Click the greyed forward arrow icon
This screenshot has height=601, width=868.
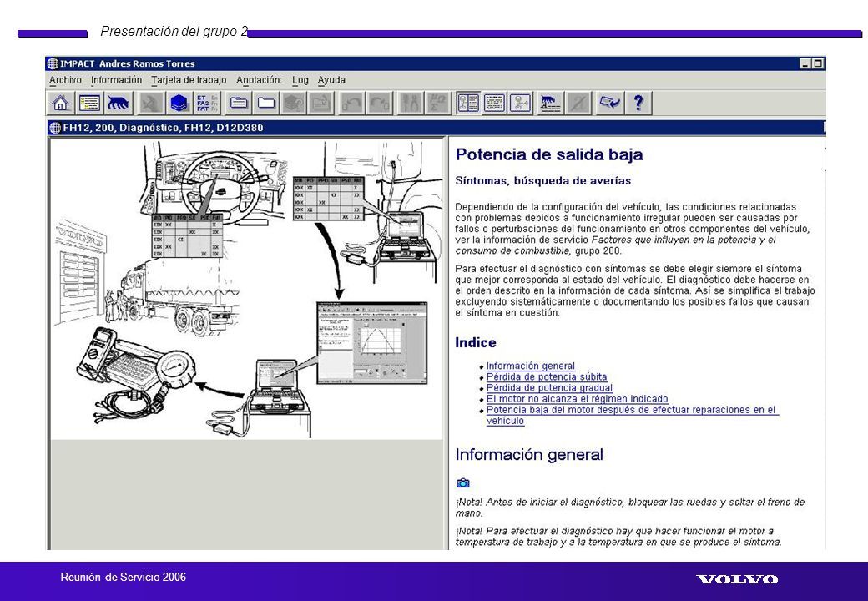[380, 103]
